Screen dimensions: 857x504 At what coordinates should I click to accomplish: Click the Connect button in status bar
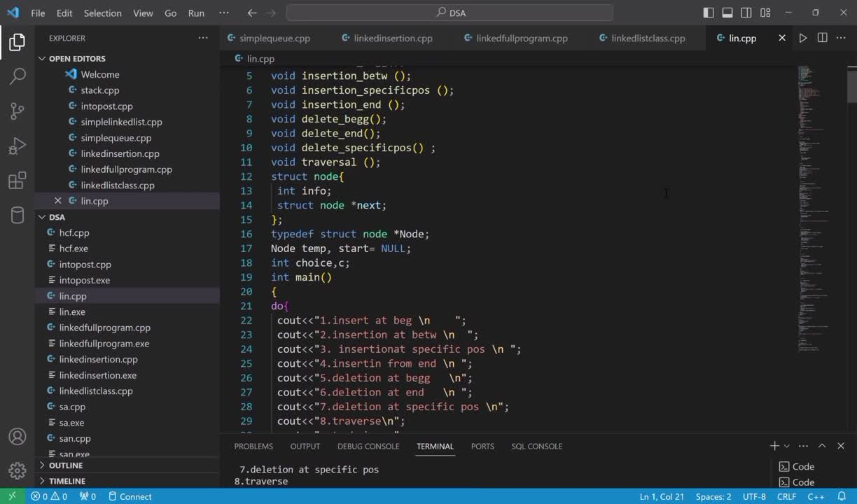pyautogui.click(x=129, y=496)
